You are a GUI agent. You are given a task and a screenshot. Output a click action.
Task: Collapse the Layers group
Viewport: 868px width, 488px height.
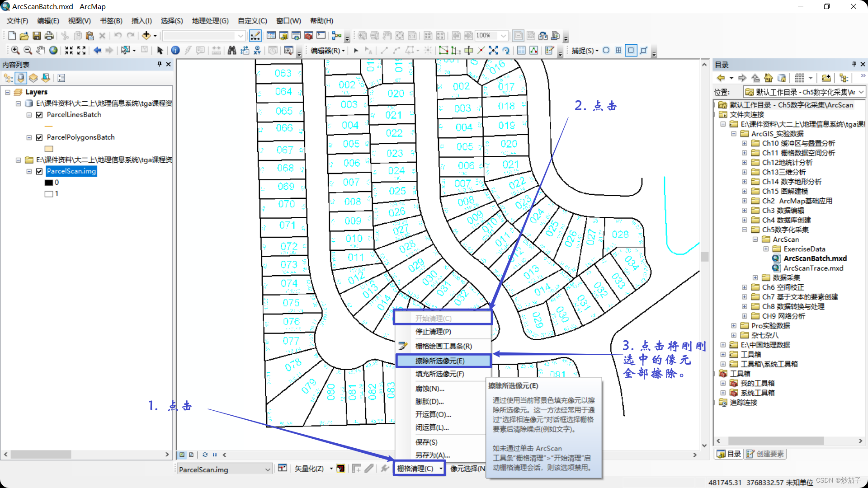point(8,92)
